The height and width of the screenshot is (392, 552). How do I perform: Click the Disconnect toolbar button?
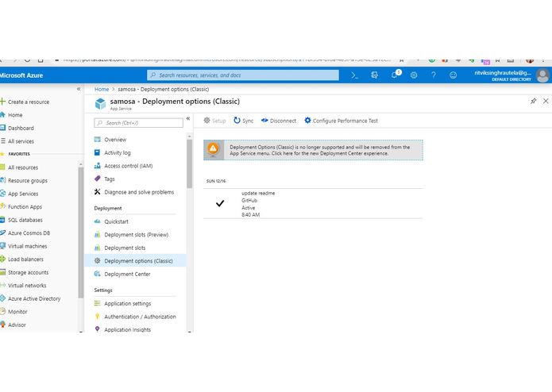tap(279, 121)
